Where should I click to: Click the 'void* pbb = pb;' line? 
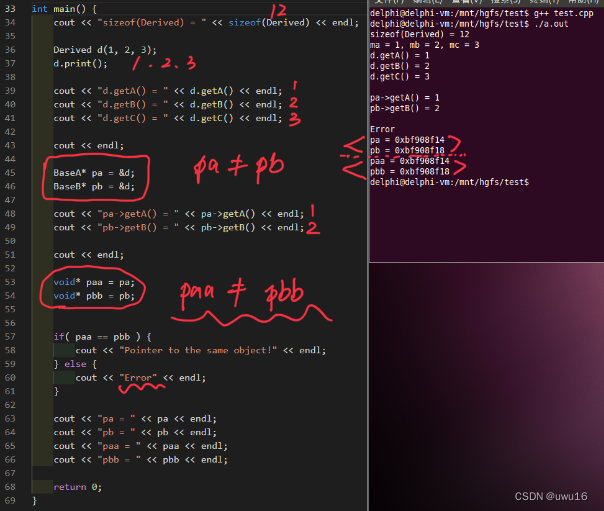(x=94, y=296)
